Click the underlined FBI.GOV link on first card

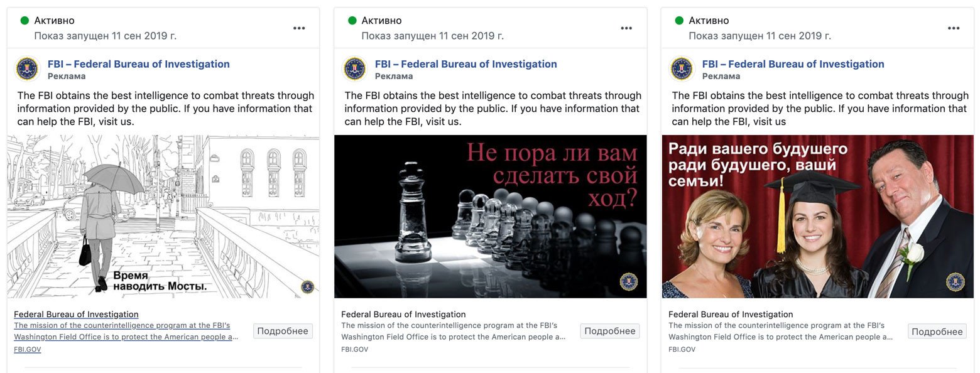point(28,349)
